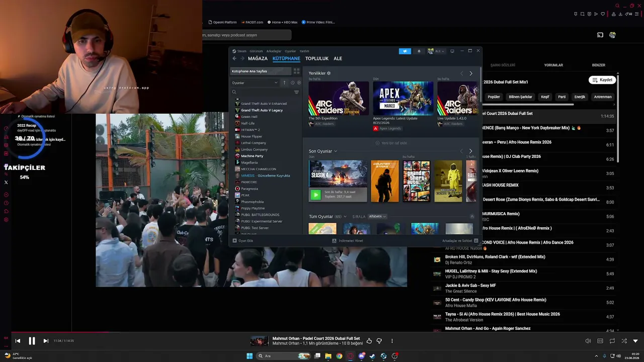Click the Steam back navigation arrow

[x=234, y=58]
